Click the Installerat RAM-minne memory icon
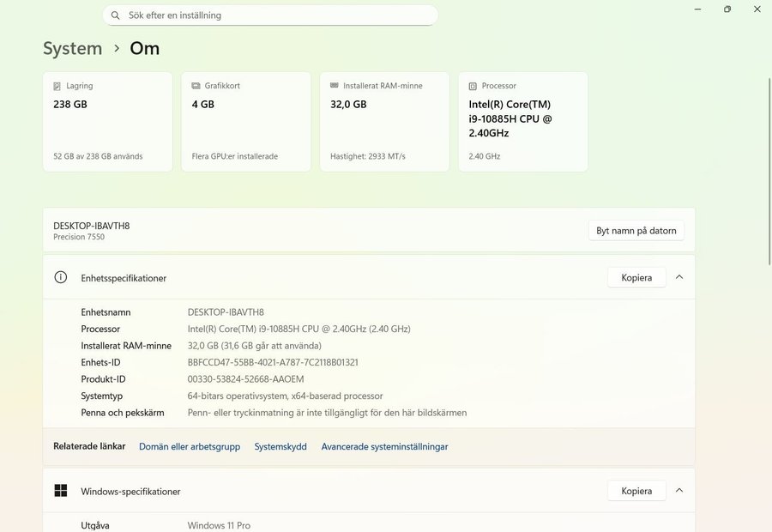 tap(335, 86)
